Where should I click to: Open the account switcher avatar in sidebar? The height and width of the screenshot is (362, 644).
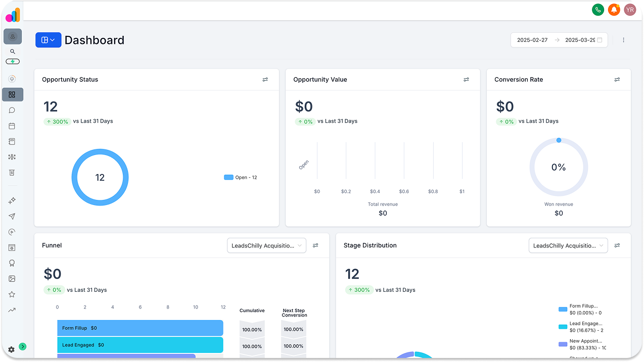13,36
